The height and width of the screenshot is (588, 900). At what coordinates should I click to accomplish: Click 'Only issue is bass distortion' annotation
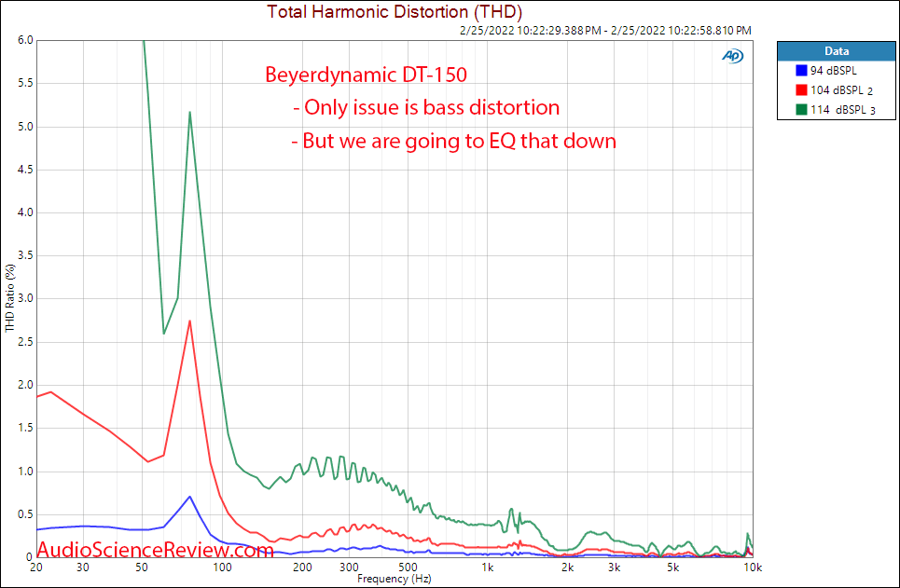click(426, 107)
